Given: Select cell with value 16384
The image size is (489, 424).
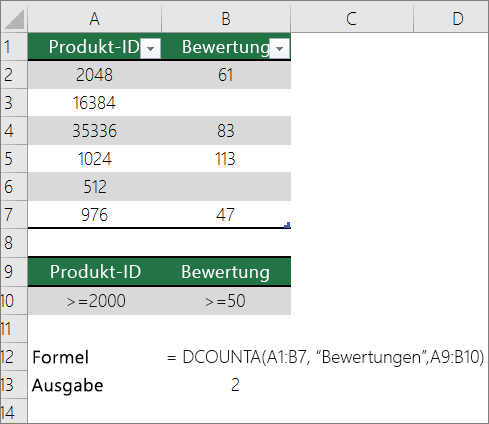Looking at the screenshot, I should 95,103.
